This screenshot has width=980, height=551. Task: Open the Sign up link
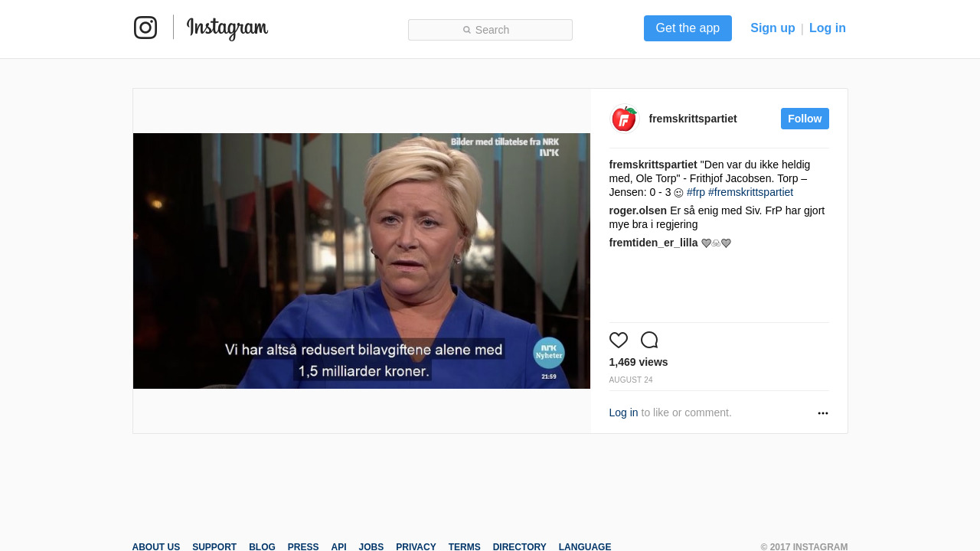[x=773, y=28]
